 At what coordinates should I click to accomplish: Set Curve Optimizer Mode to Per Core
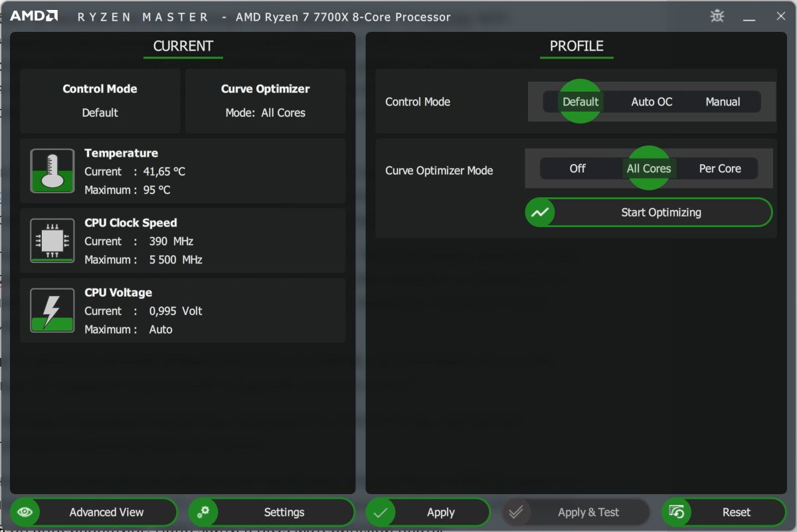click(719, 168)
